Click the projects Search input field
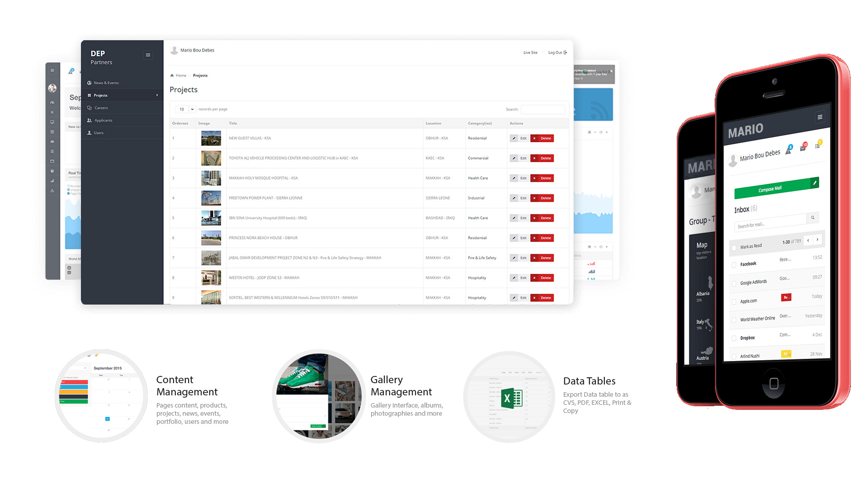The image size is (868, 488). (542, 109)
